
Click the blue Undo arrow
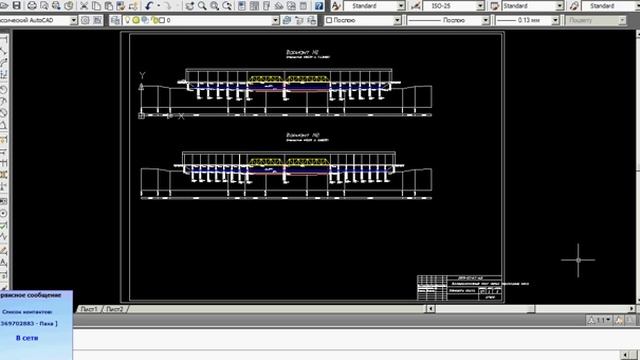point(149,6)
